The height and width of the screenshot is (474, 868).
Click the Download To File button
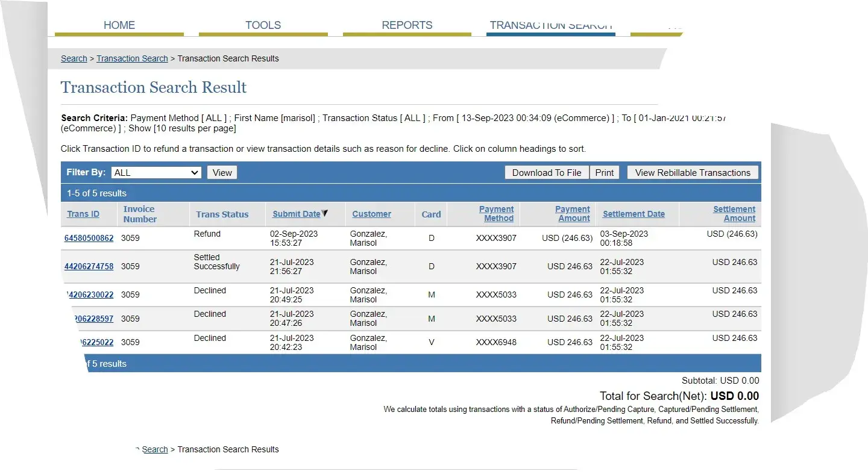tap(546, 173)
